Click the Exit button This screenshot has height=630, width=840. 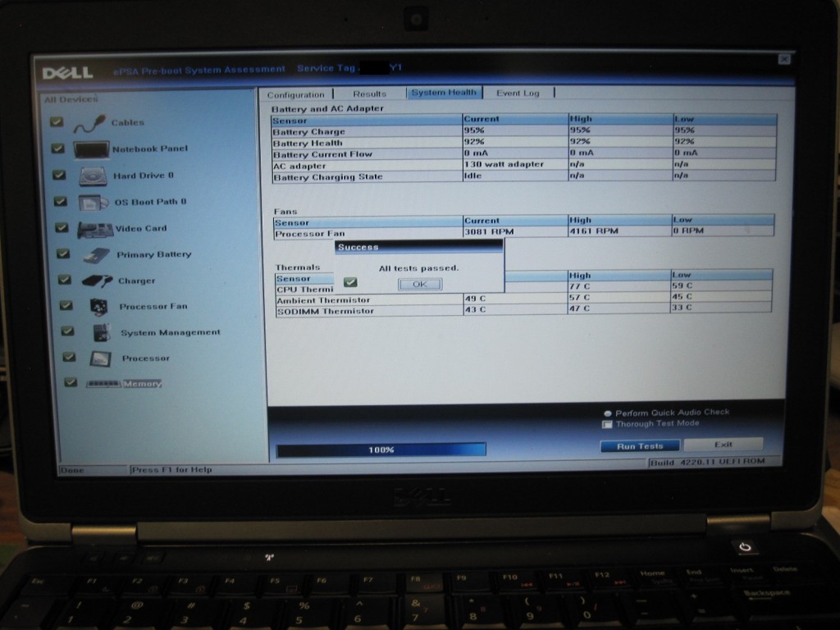click(x=724, y=444)
